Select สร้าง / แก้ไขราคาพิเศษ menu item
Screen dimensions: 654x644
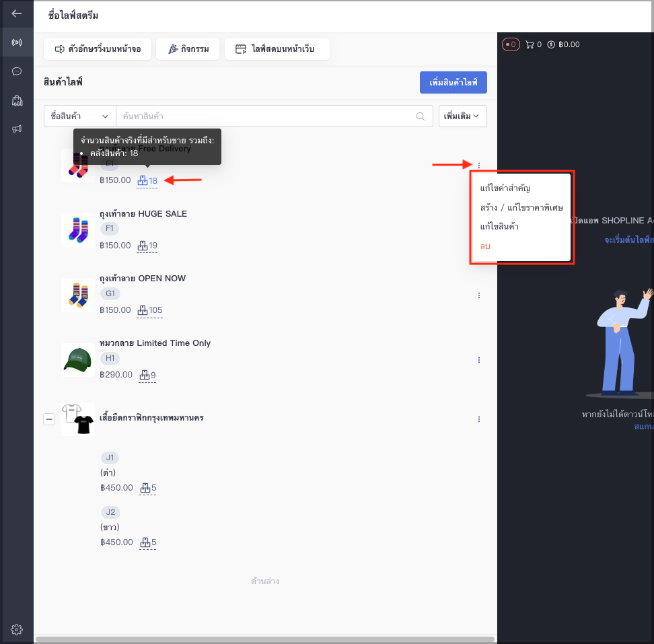pos(521,208)
